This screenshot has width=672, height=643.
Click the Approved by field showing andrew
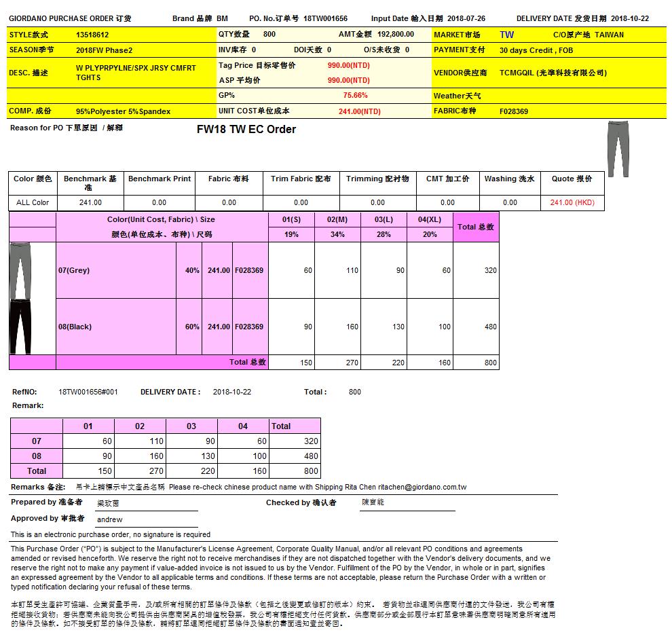146,519
